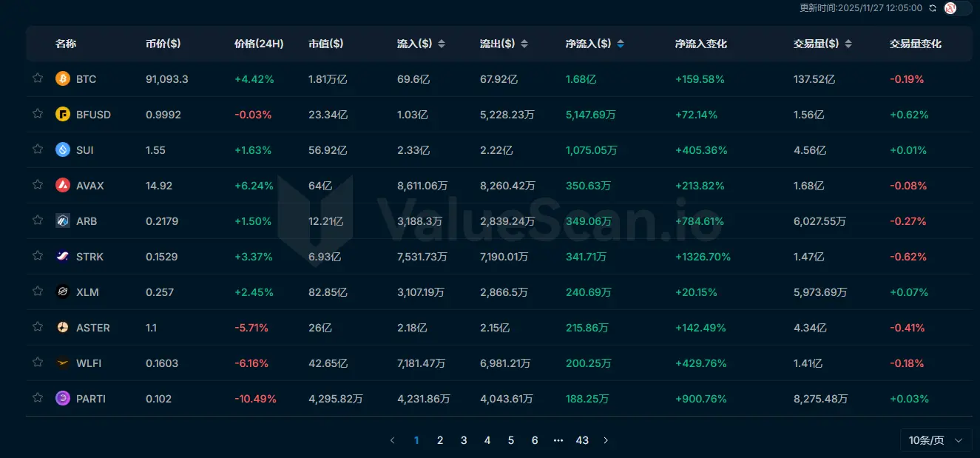Click the 净流入变化 column header
Image resolution: width=980 pixels, height=458 pixels.
701,44
